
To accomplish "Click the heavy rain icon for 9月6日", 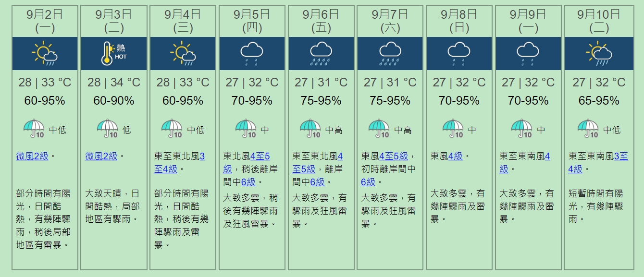I will pos(321,53).
